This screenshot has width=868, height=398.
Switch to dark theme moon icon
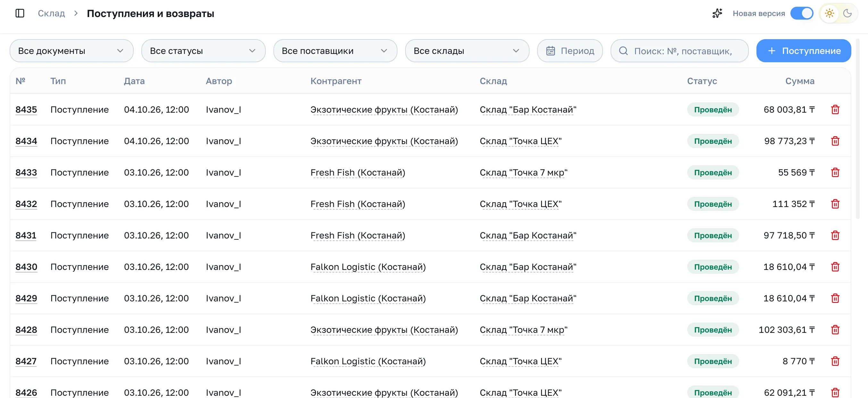pos(847,13)
